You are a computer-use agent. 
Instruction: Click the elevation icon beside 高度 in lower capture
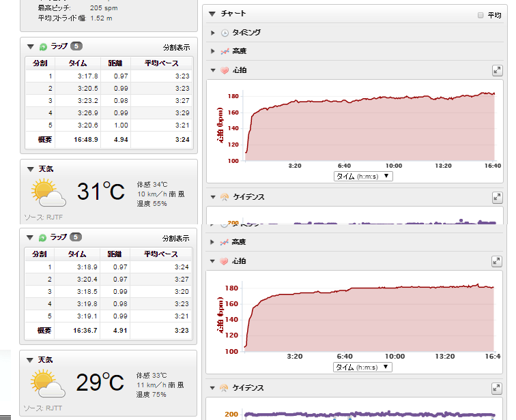pos(224,242)
